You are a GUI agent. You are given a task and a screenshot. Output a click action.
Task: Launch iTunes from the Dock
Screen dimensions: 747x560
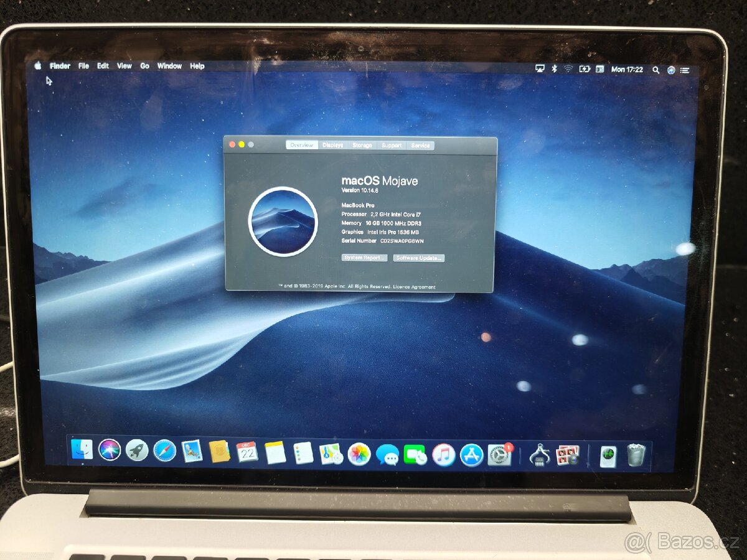click(443, 455)
